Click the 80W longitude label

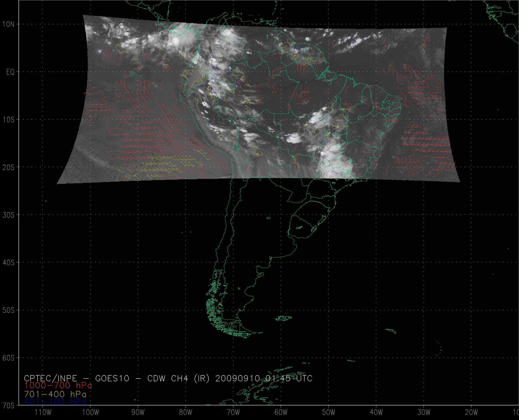coord(186,412)
